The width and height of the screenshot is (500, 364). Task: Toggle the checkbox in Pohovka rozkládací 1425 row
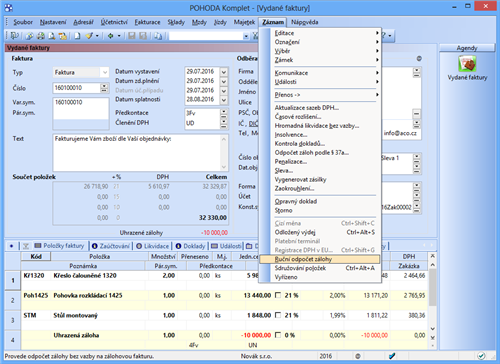[x=278, y=295]
